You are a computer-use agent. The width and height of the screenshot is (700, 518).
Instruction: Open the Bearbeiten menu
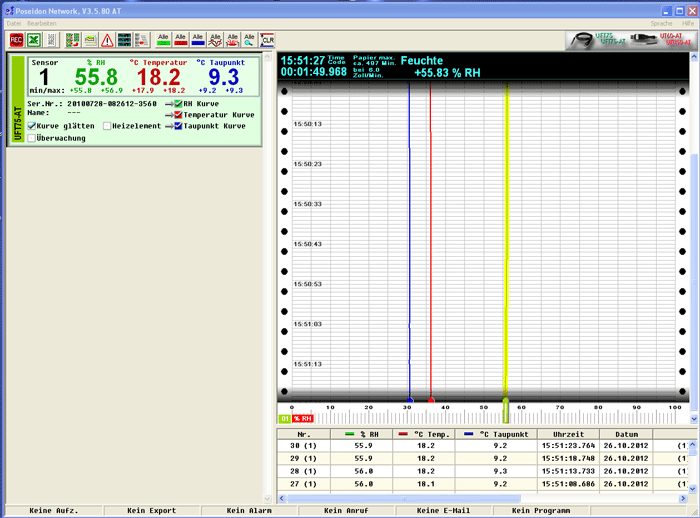pyautogui.click(x=42, y=23)
